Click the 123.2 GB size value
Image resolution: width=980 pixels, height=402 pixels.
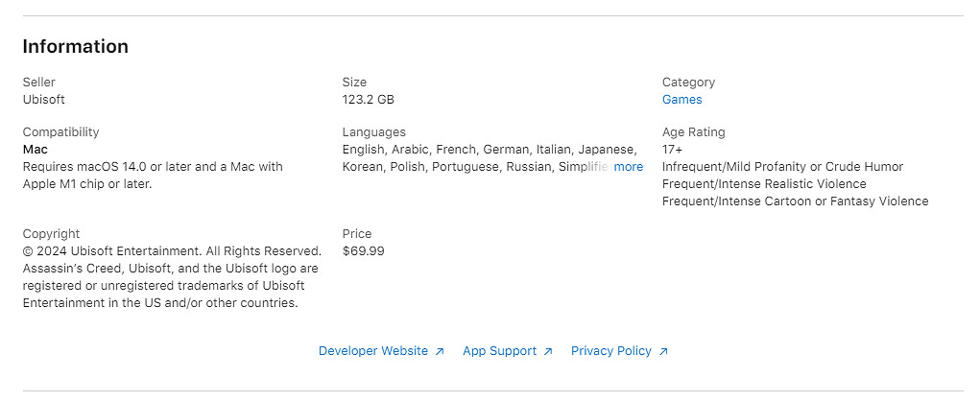click(368, 100)
